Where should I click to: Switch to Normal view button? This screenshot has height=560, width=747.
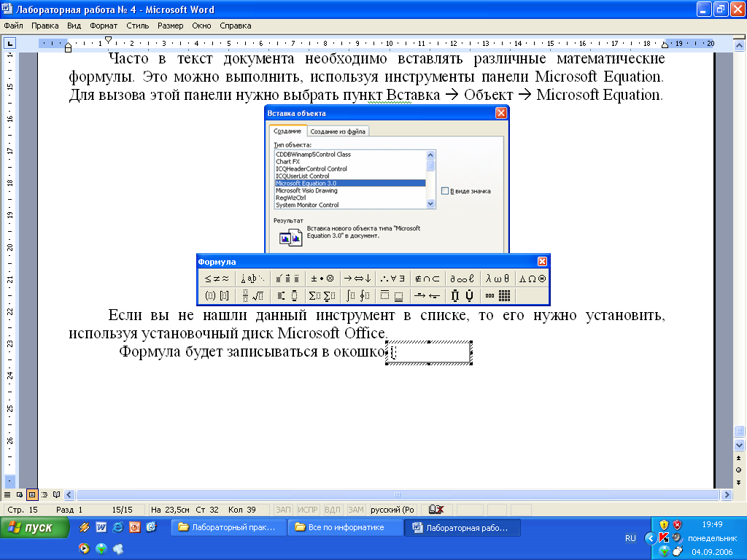point(7,495)
